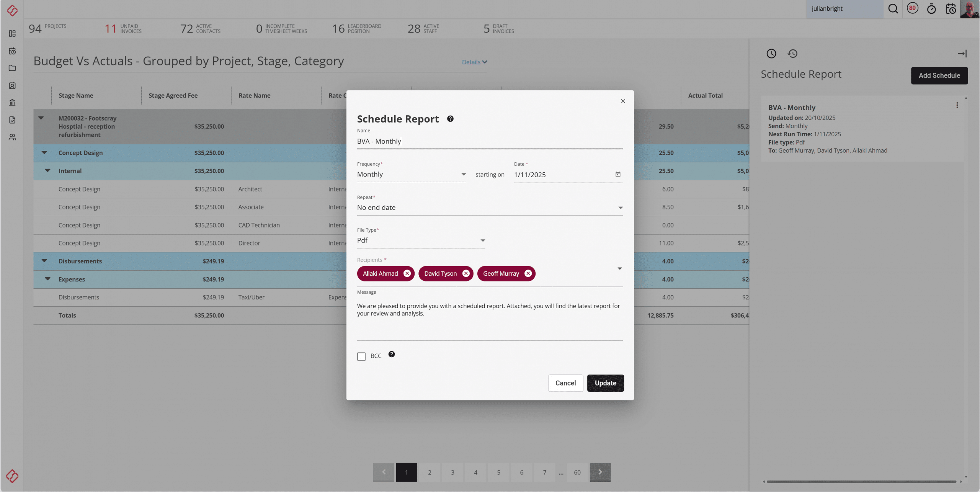Click the search magnifier icon
This screenshot has height=492, width=980.
pos(893,8)
